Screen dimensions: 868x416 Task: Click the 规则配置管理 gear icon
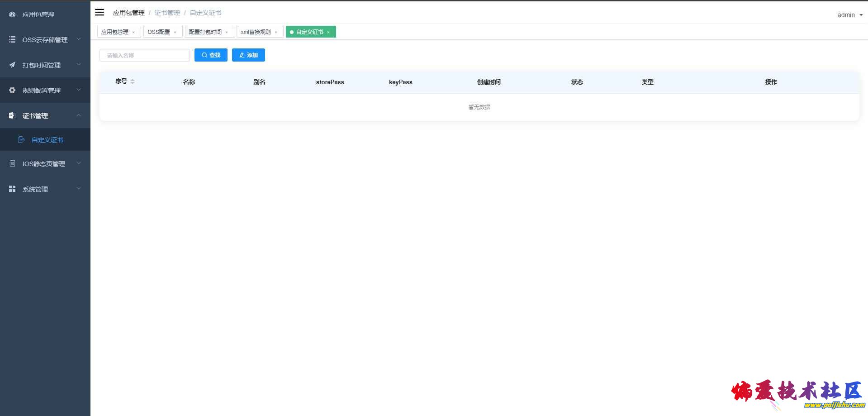tap(12, 90)
